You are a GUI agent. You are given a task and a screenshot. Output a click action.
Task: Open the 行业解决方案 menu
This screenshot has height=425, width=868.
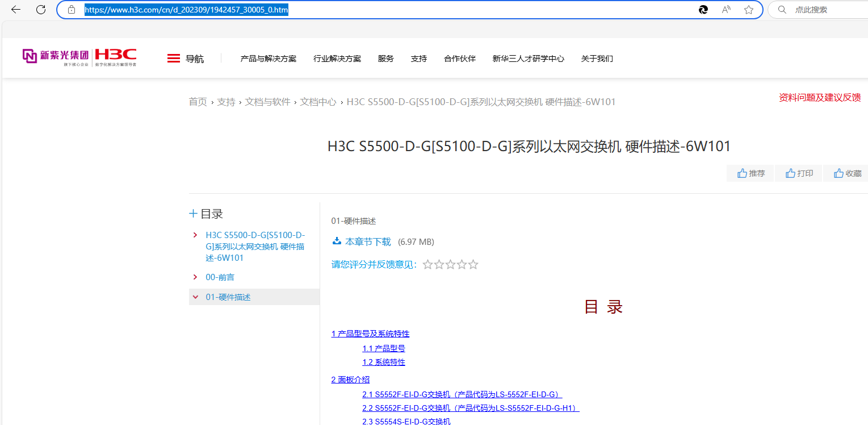[x=337, y=59]
